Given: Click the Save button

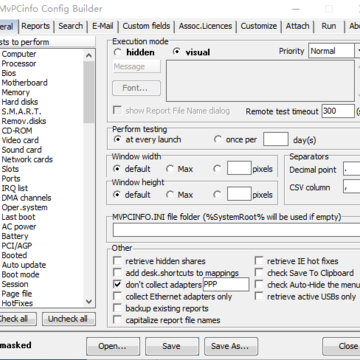Looking at the screenshot, I should coord(171,346).
